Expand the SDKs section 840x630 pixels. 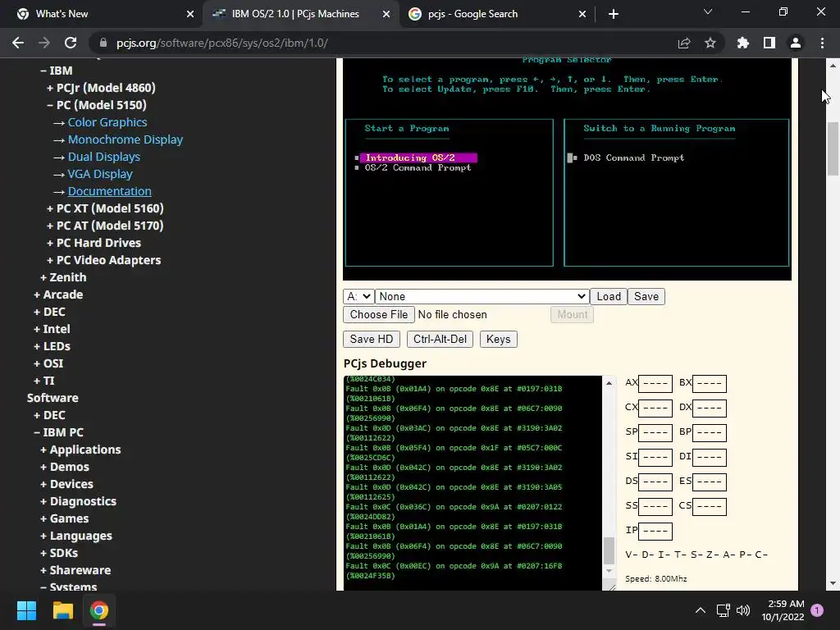pos(59,553)
